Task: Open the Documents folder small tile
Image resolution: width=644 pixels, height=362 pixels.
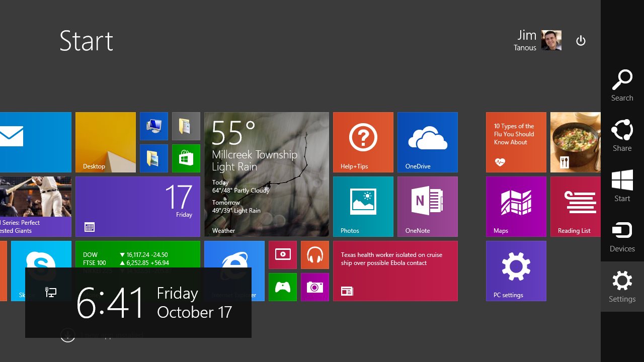Action: 186,126
